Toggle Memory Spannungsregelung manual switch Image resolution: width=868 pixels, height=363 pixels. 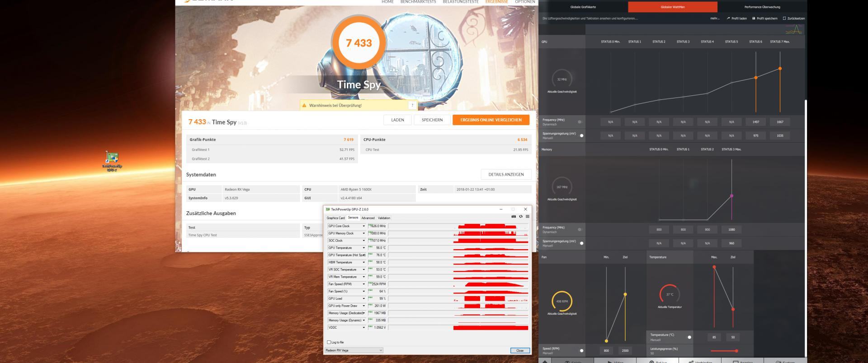pyautogui.click(x=580, y=243)
